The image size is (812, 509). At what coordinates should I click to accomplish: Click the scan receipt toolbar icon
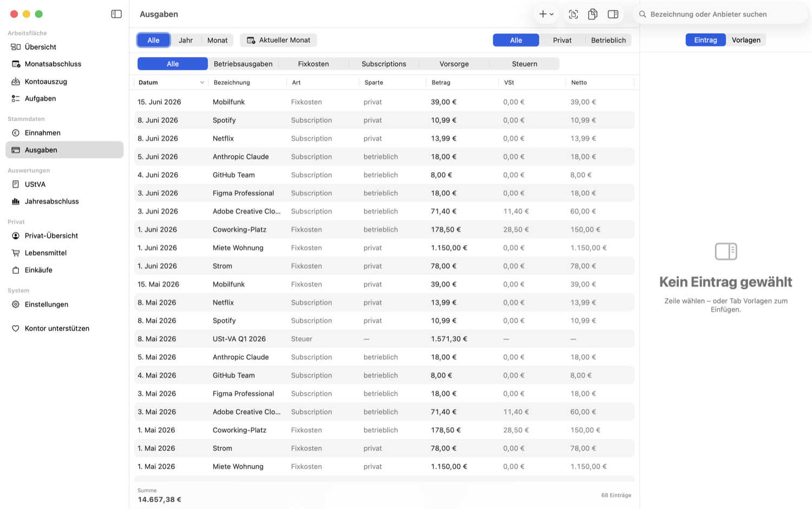[x=573, y=15]
